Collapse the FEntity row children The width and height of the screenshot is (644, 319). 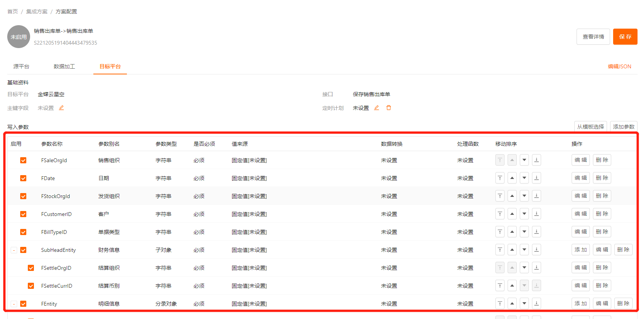point(14,304)
